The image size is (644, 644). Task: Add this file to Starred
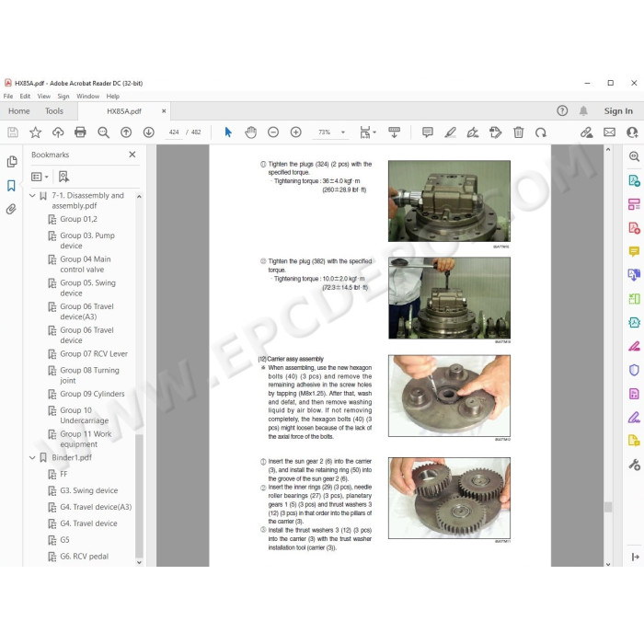tap(35, 132)
